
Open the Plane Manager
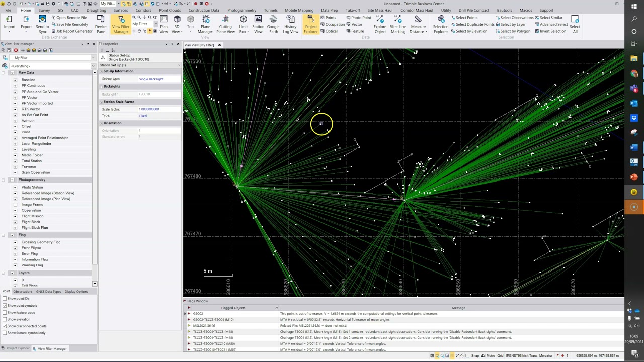point(205,24)
